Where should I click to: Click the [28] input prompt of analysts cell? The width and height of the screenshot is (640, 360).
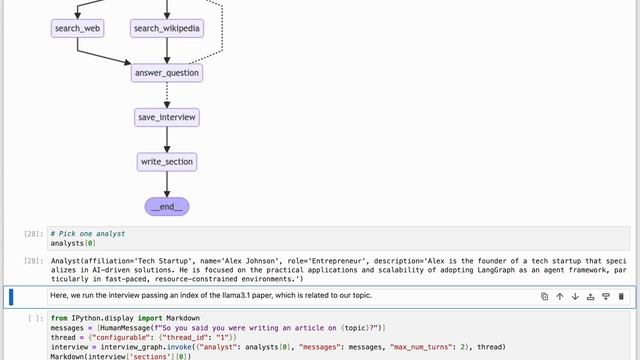(33, 234)
